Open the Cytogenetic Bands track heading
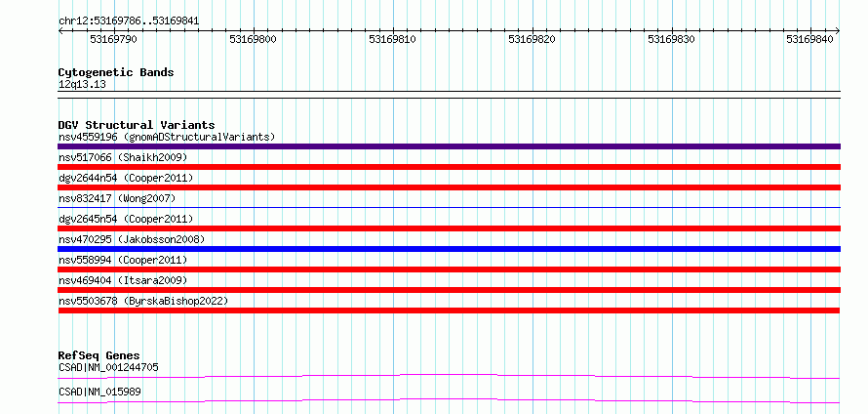 pyautogui.click(x=116, y=72)
